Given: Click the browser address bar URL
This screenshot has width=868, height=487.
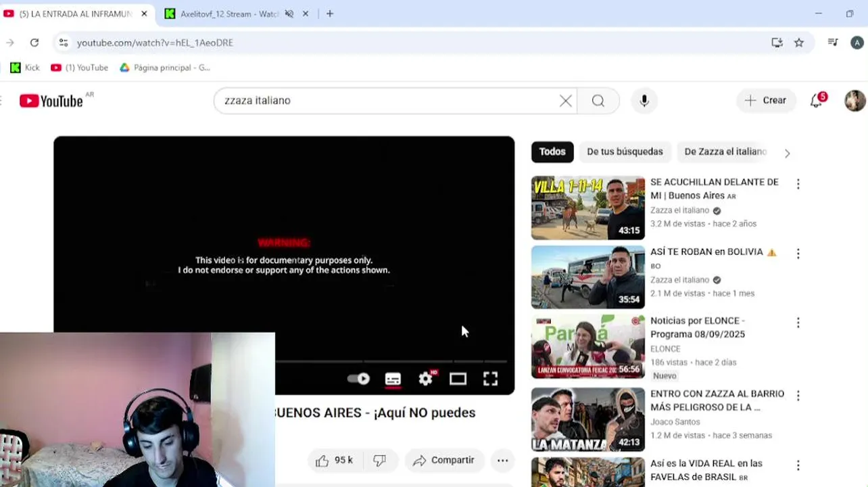Looking at the screenshot, I should (155, 43).
